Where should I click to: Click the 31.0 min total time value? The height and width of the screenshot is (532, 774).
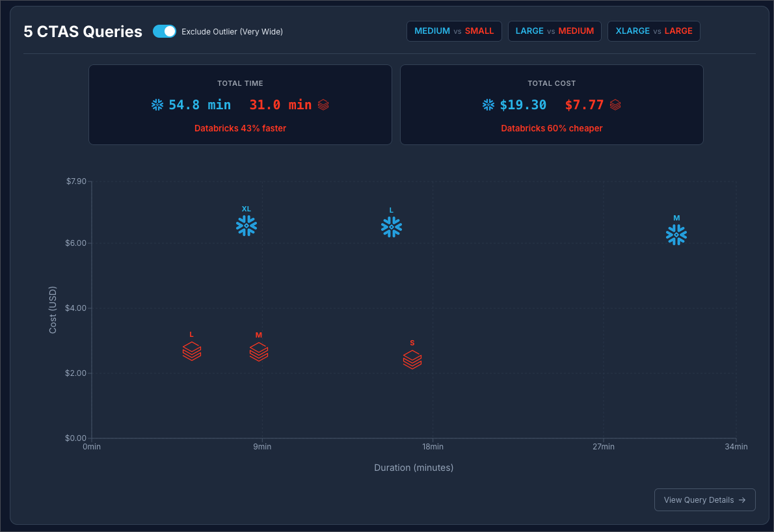coord(280,105)
